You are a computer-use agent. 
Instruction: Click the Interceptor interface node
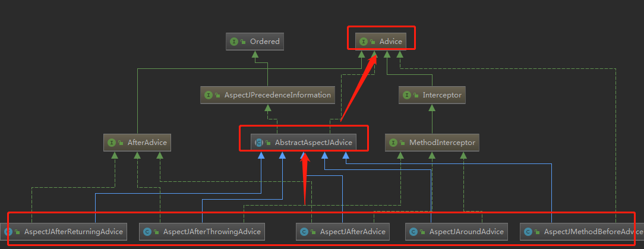pyautogui.click(x=432, y=95)
